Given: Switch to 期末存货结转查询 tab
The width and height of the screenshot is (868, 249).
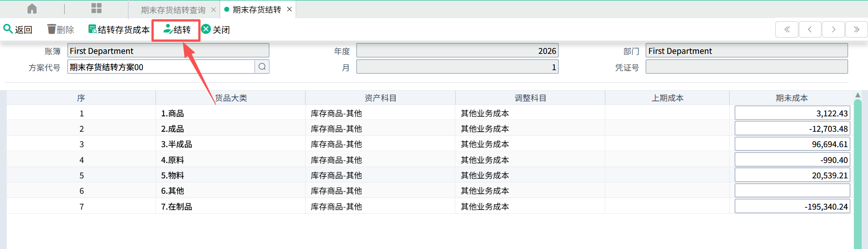Looking at the screenshot, I should tap(173, 10).
